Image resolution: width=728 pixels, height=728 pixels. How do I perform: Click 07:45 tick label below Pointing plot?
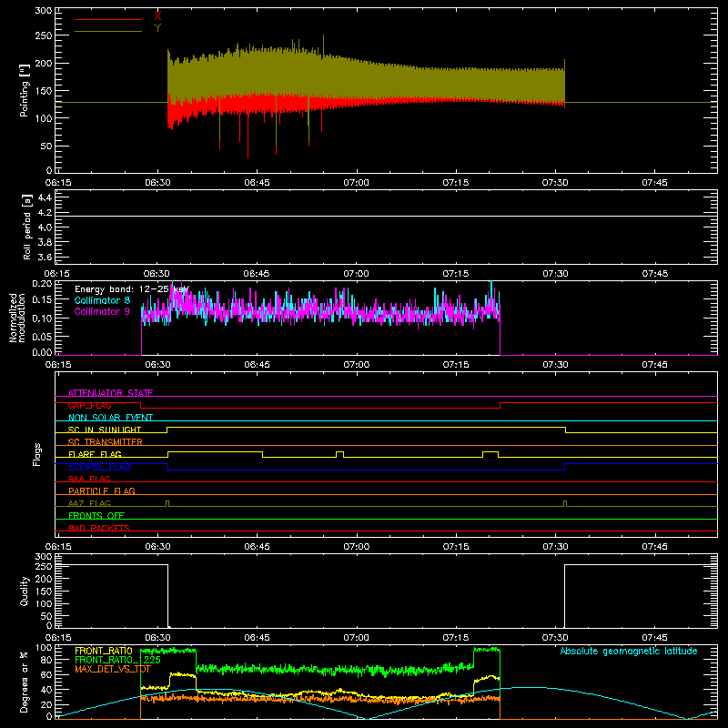654,183
